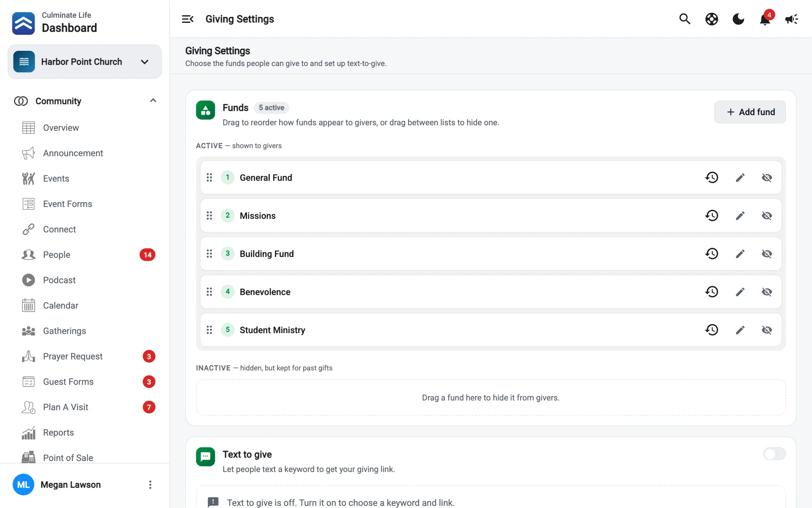Edit the Building Fund

point(740,254)
